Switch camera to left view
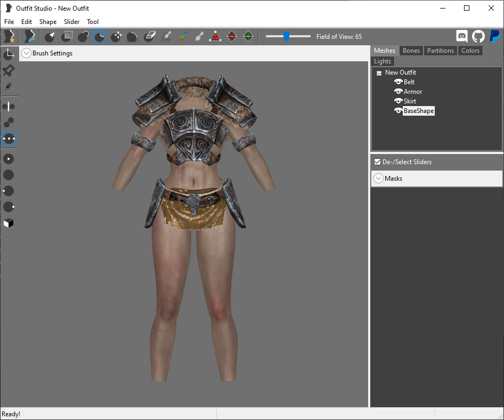The width and height of the screenshot is (504, 420). (x=9, y=191)
